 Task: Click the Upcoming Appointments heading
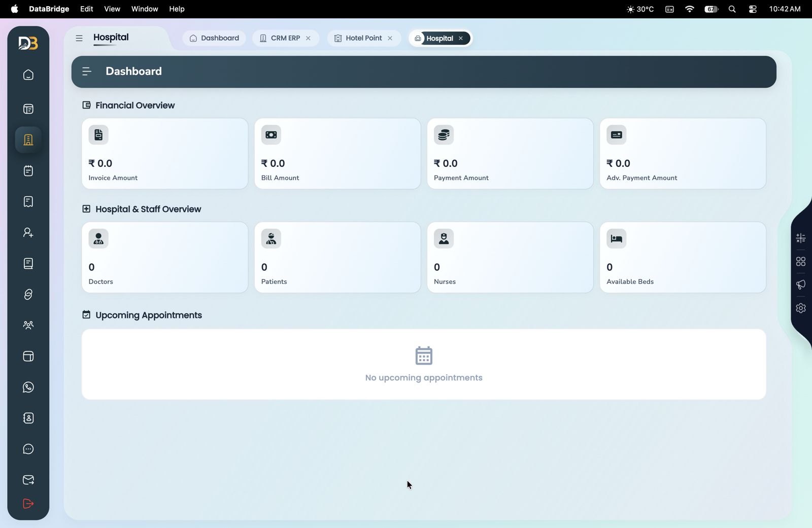(x=148, y=315)
